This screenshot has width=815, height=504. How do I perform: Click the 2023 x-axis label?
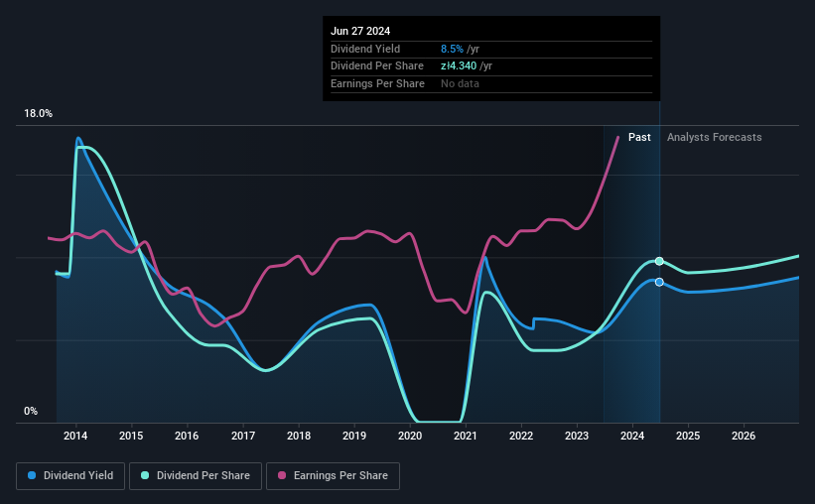tap(577, 436)
